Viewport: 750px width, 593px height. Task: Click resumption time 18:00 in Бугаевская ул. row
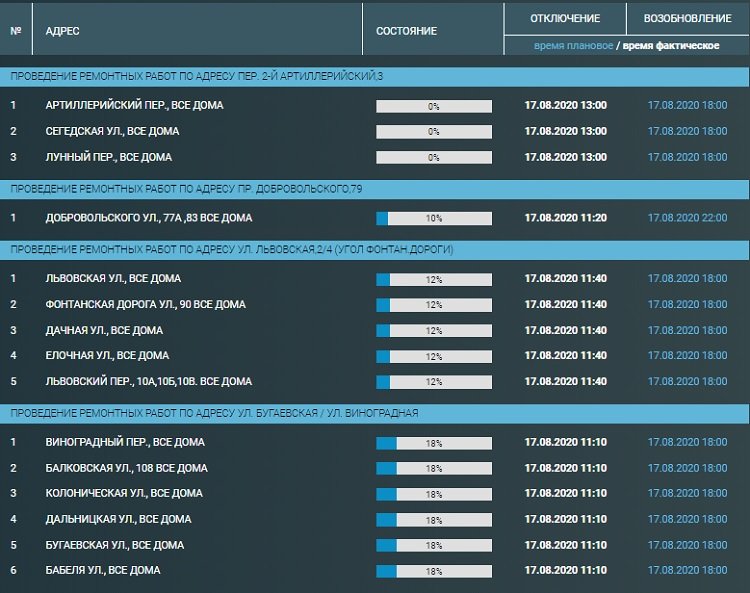(687, 545)
